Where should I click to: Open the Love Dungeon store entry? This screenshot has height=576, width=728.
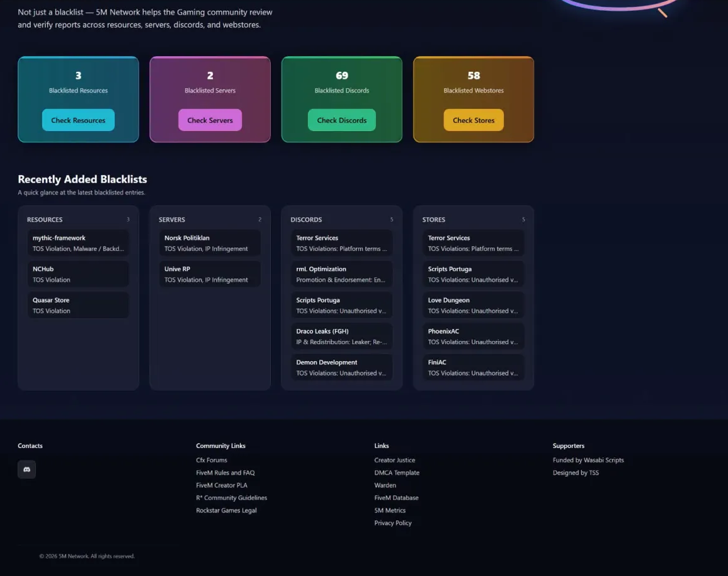(474, 305)
